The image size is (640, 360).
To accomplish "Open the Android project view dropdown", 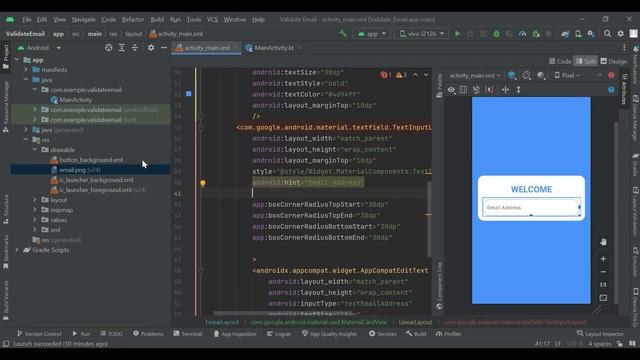I will coord(39,48).
